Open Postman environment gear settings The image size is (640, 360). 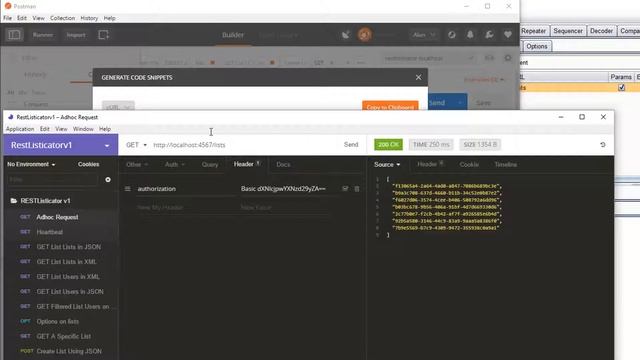coord(508,58)
